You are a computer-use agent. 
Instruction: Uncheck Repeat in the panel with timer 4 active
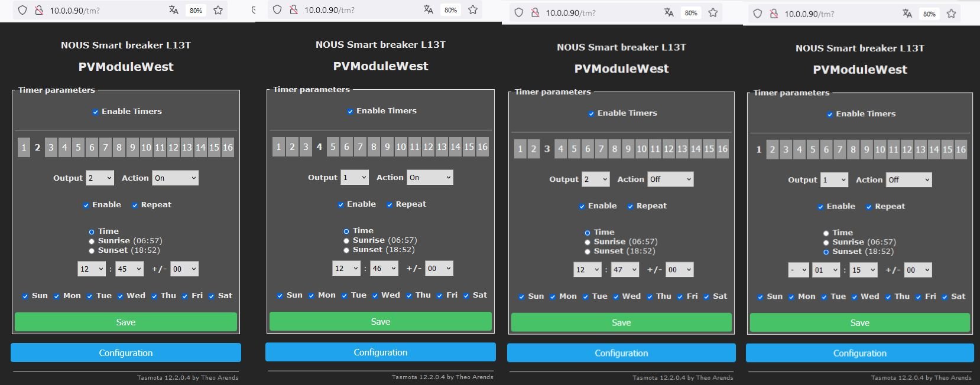click(390, 204)
